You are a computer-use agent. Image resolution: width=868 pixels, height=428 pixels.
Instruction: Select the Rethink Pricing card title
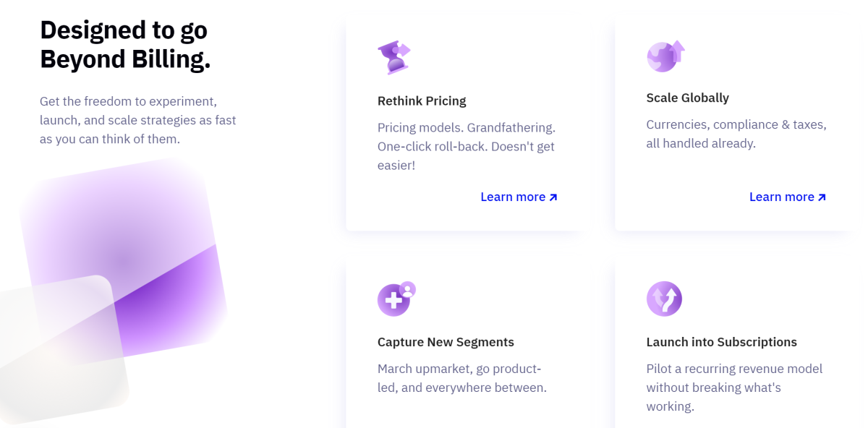(422, 101)
